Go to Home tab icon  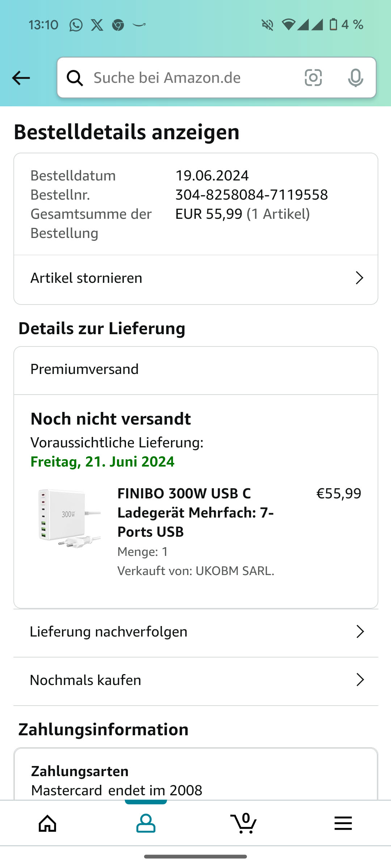point(48,824)
